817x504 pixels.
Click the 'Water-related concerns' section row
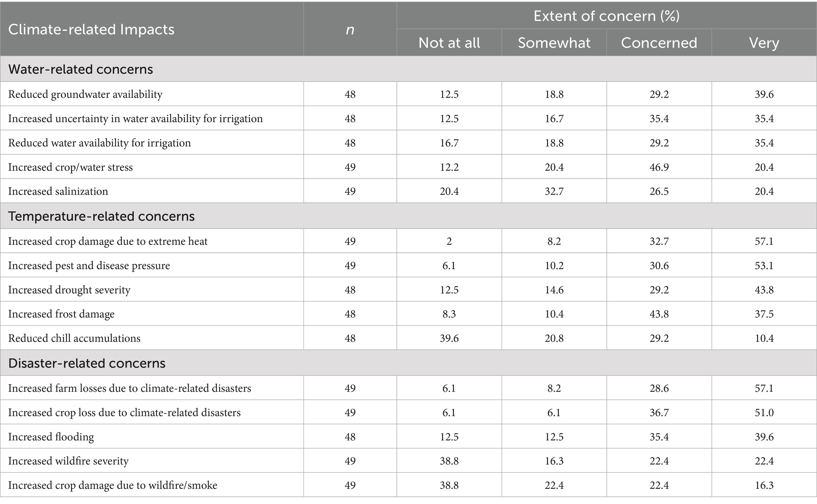click(81, 69)
